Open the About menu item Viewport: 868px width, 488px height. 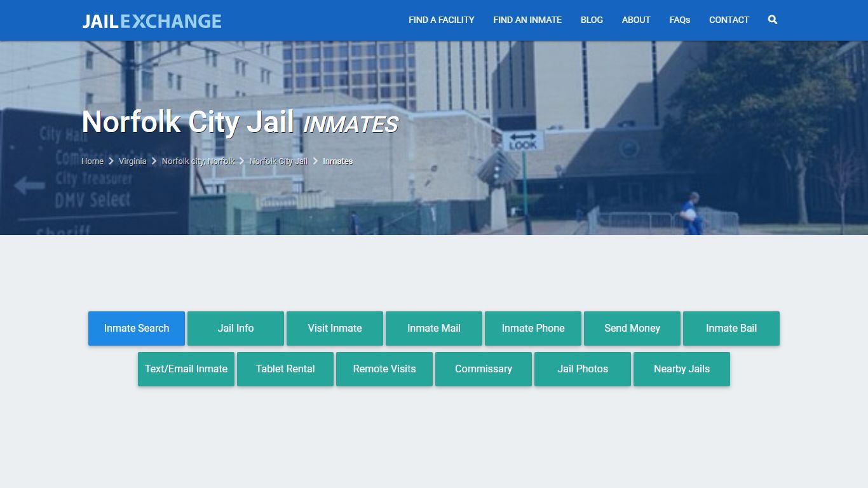636,20
